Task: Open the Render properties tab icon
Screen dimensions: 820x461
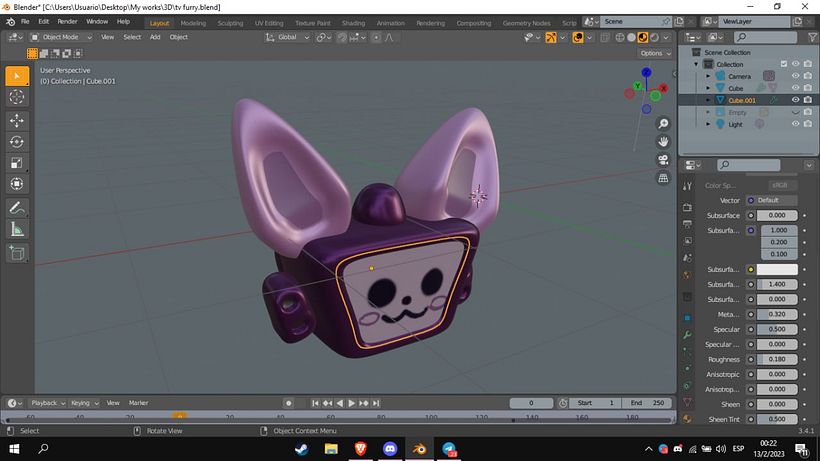Action: [688, 208]
